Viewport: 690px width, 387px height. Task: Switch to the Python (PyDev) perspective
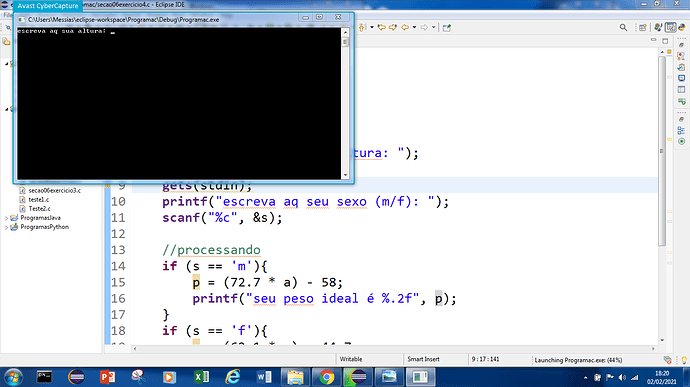tap(681, 28)
